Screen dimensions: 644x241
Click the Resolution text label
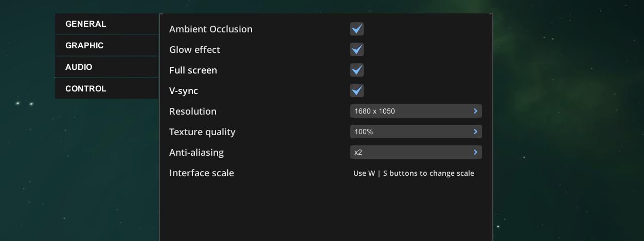[193, 112]
